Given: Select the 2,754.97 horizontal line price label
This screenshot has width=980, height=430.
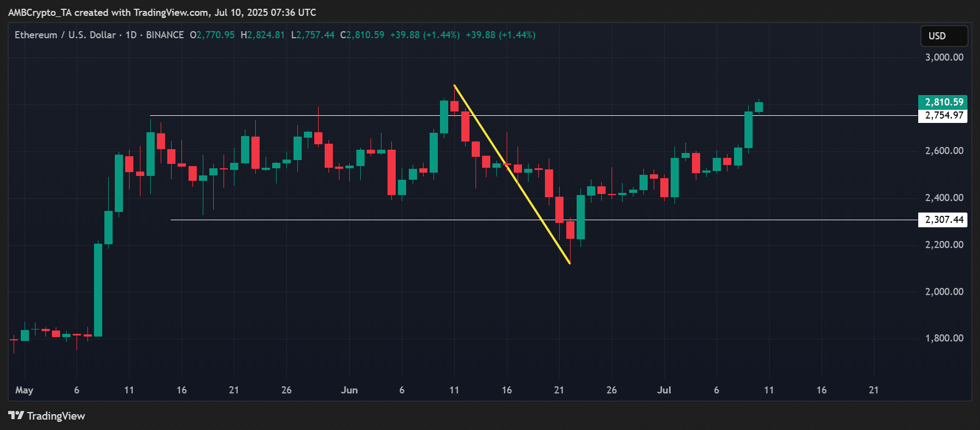Looking at the screenshot, I should click(943, 115).
